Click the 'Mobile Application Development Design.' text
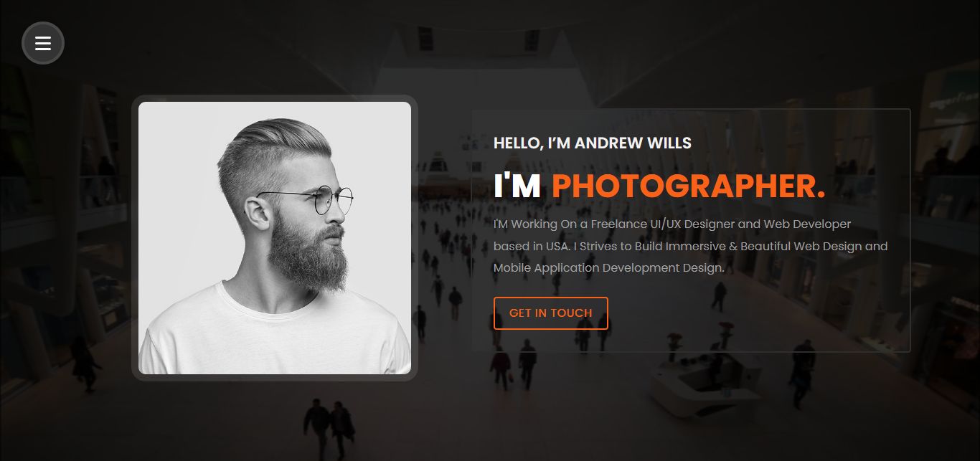 coord(609,268)
